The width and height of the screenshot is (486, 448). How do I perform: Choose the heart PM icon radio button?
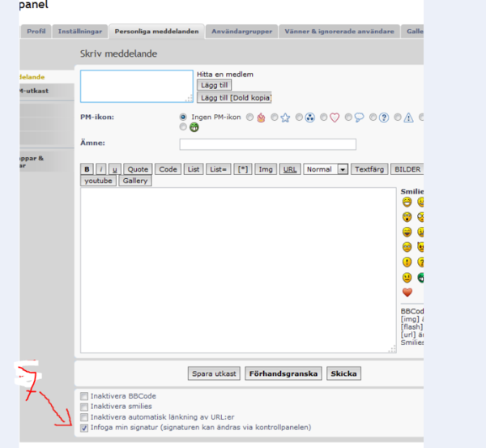323,117
